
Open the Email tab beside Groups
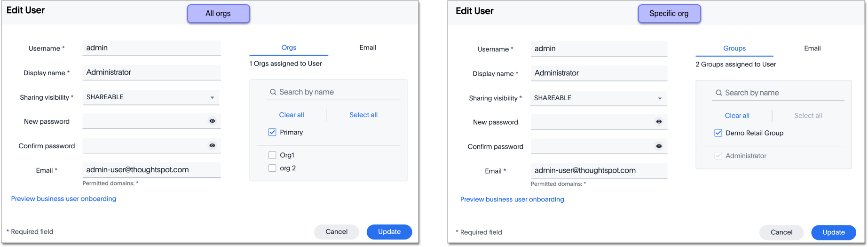click(812, 48)
